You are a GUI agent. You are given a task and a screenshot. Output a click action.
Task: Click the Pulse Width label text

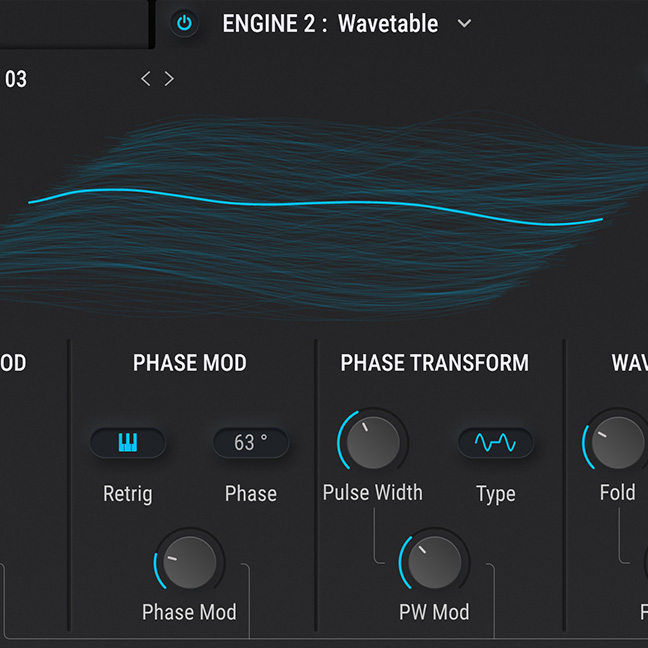pyautogui.click(x=372, y=492)
